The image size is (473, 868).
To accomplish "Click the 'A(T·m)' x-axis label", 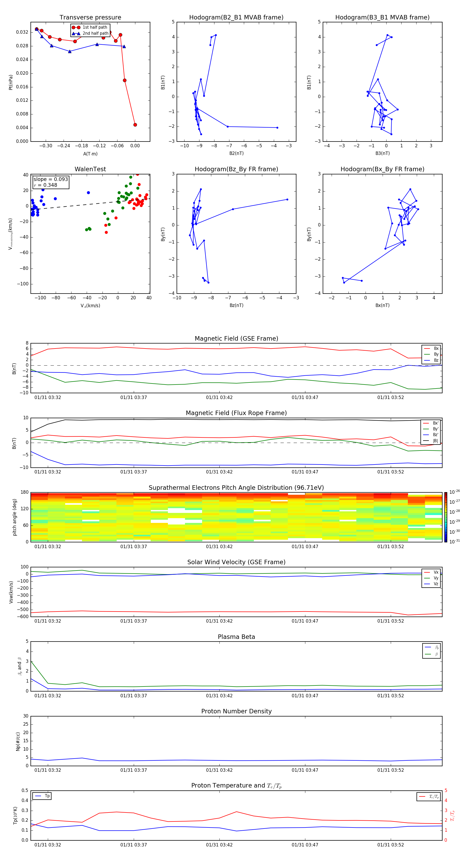I will point(90,154).
